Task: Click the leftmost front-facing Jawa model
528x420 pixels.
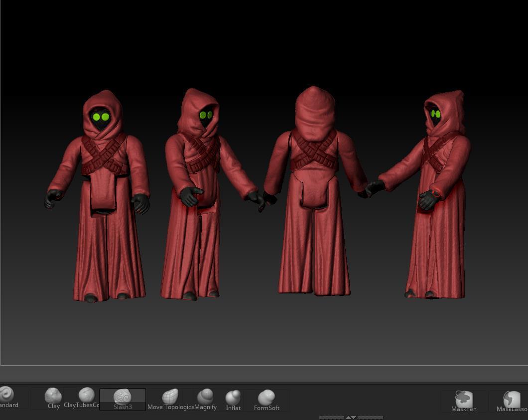Action: click(x=98, y=196)
